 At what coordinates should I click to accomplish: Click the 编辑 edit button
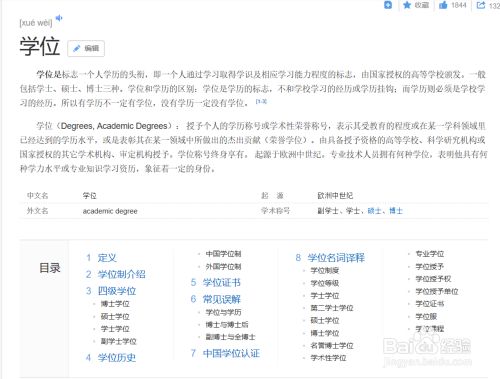click(x=86, y=49)
